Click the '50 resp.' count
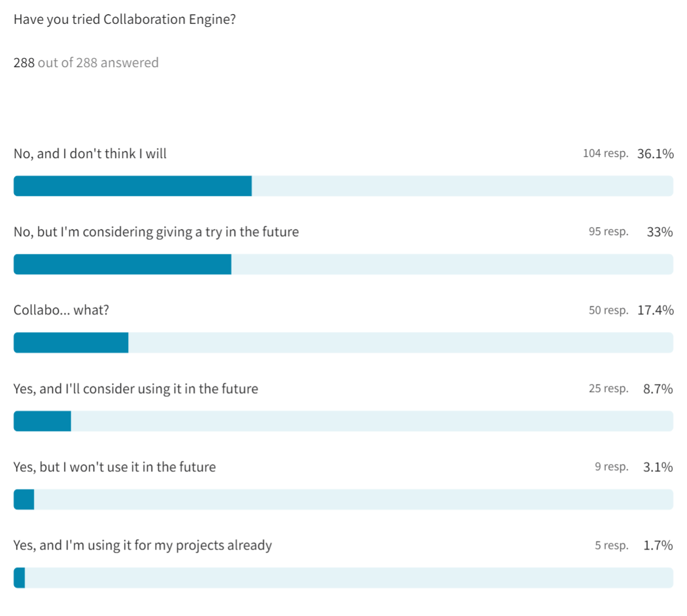The height and width of the screenshot is (616, 687). click(608, 310)
